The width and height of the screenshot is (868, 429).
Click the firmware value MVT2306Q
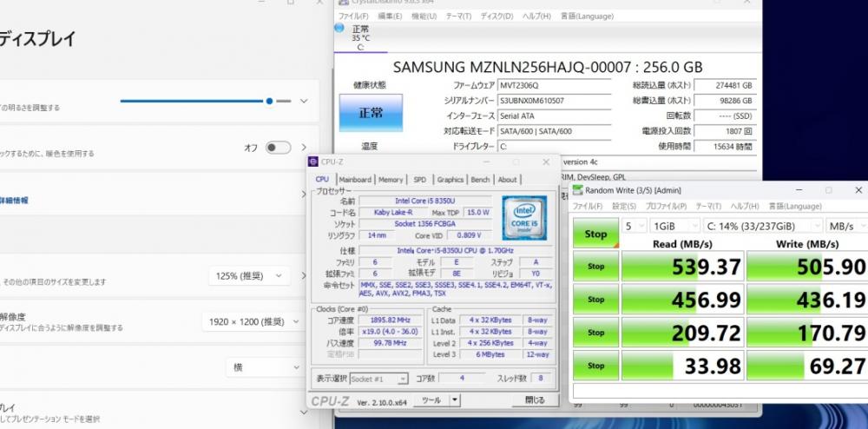(x=554, y=86)
